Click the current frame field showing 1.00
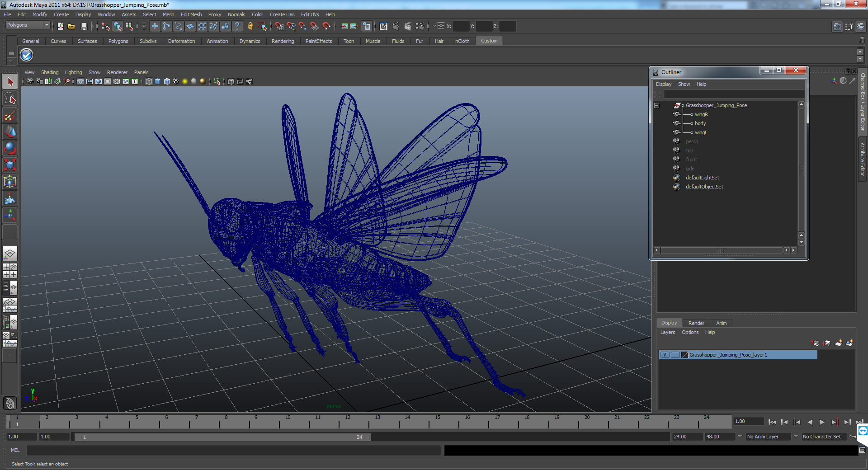868x470 pixels. point(749,421)
